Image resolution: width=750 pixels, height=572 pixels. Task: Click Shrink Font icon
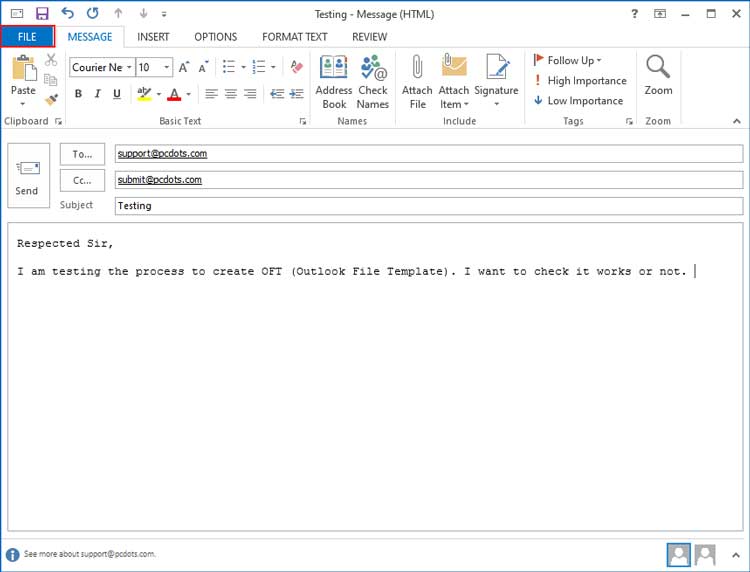[x=203, y=67]
